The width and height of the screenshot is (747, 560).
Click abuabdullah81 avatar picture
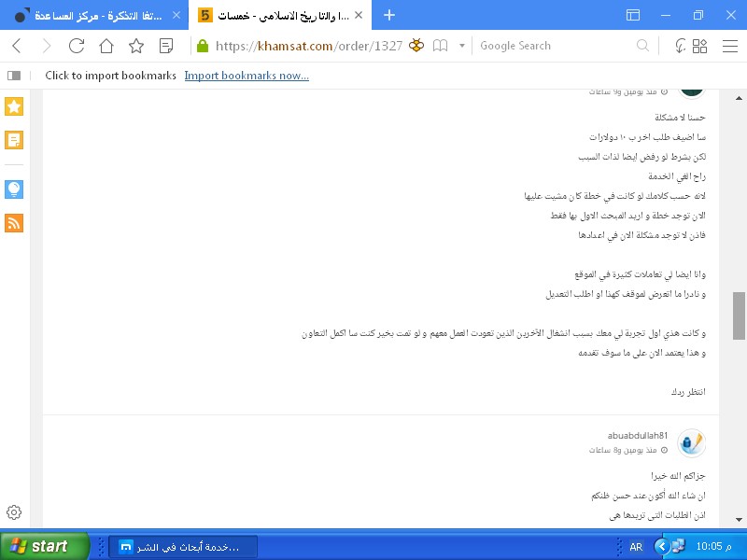(x=691, y=442)
